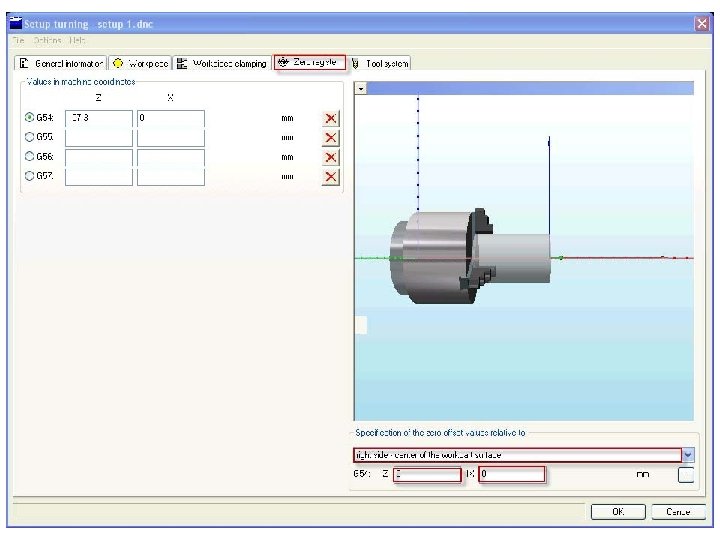The height and width of the screenshot is (540, 720).
Task: Click the G56 X value field
Action: 171,158
